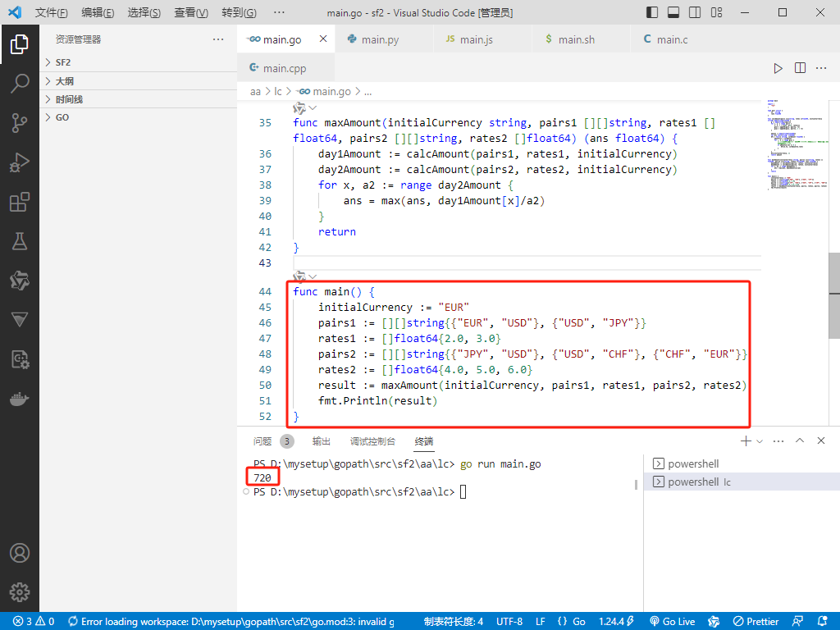This screenshot has height=630, width=840.
Task: Open the Testing flask view
Action: pos(20,241)
